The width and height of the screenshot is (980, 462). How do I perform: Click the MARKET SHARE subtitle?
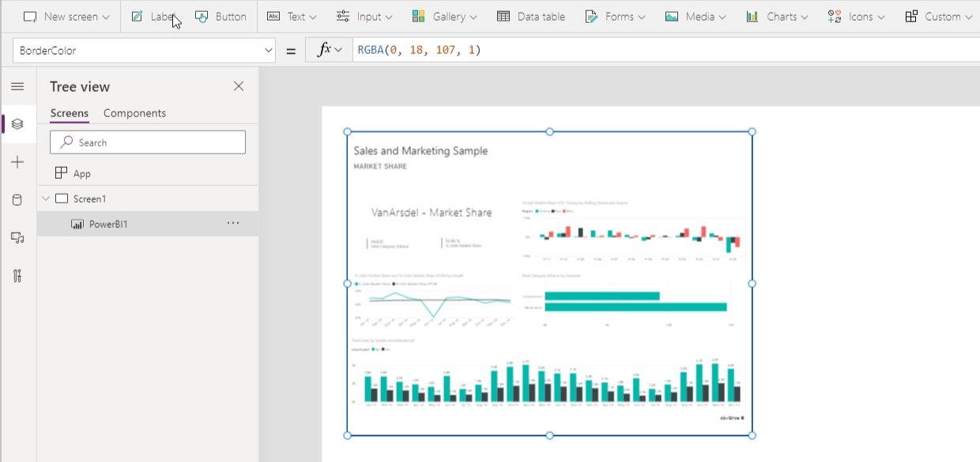[x=380, y=167]
